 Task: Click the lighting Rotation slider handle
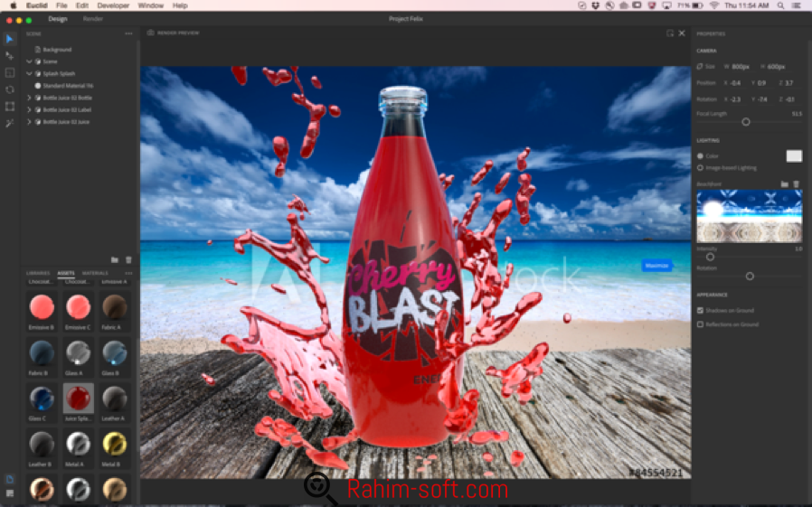pos(750,277)
